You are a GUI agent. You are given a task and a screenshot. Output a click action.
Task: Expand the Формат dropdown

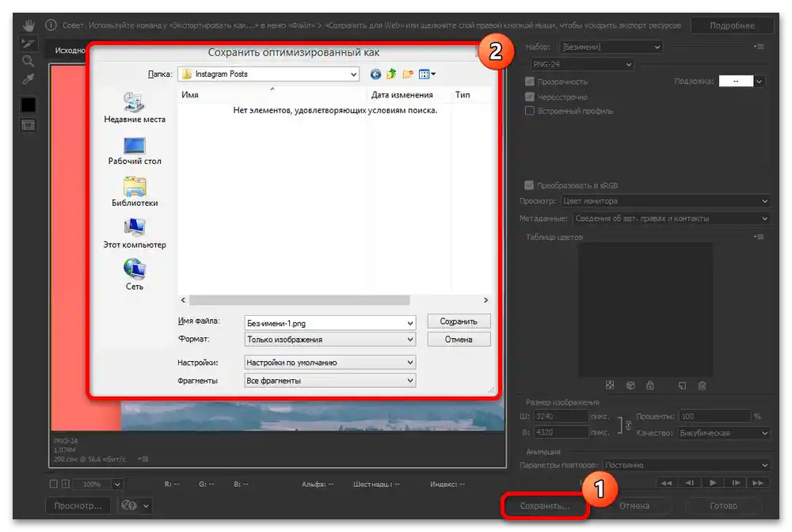329,339
